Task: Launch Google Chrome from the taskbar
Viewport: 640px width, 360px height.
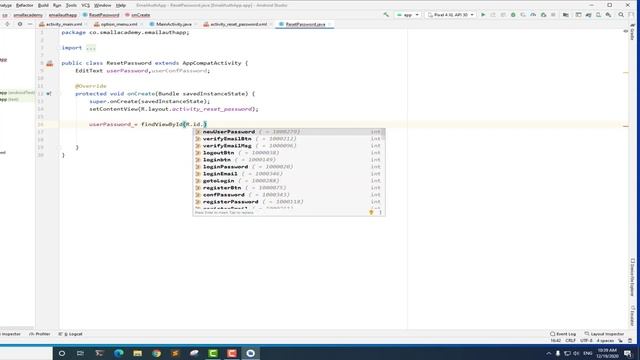Action: [x=156, y=353]
